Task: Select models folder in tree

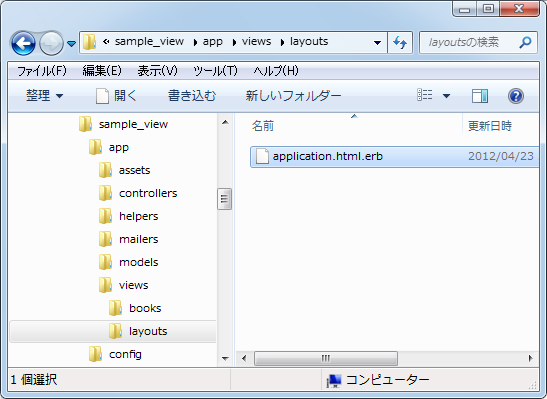Action: click(x=138, y=263)
